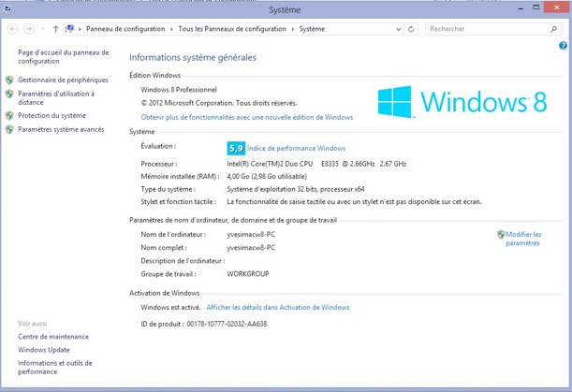572x392 pixels.
Task: Click Modifier les paramètres link
Action: tap(523, 239)
